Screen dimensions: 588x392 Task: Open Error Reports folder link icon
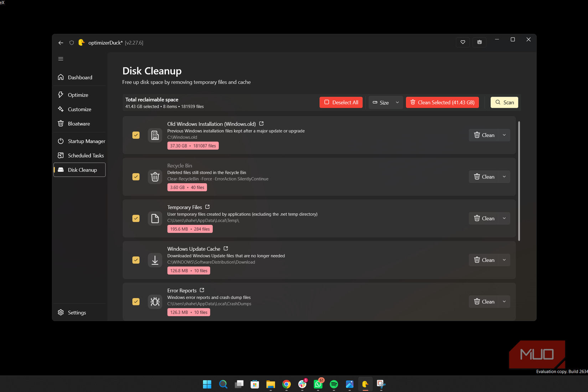point(202,290)
